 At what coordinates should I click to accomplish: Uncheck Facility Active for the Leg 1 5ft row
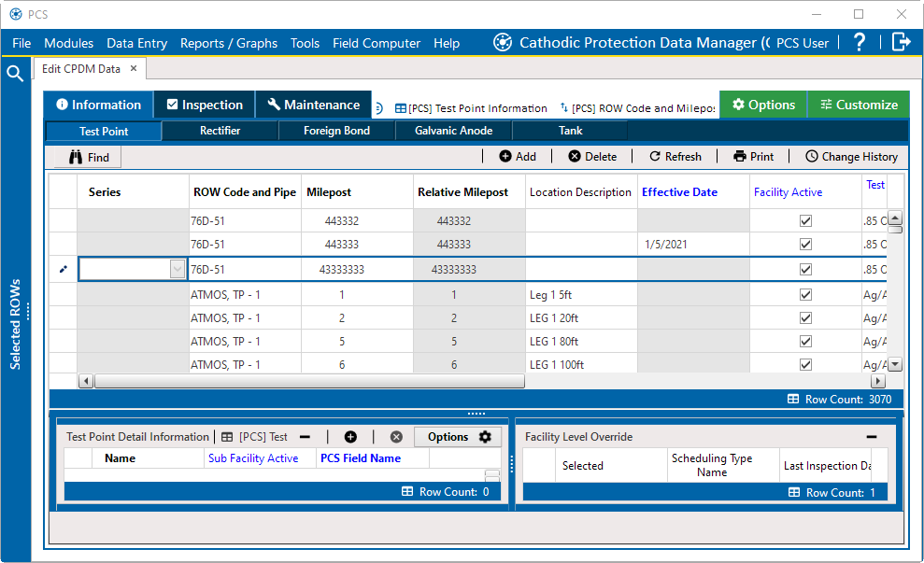point(805,294)
